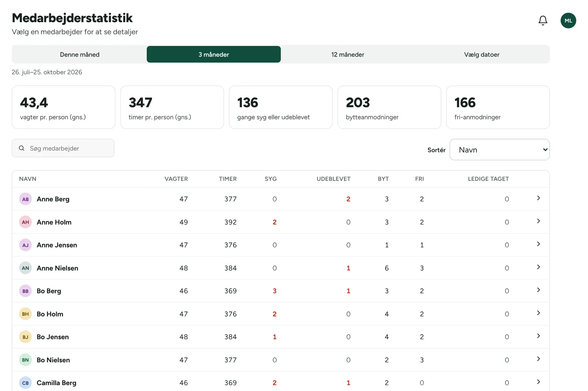
Task: Open the Anne Berg name text
Action: click(53, 199)
